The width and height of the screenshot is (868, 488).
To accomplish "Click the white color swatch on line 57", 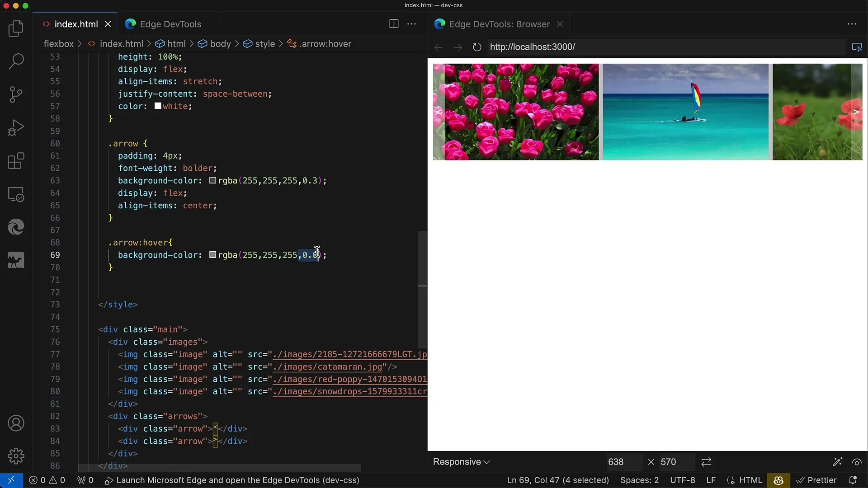I will [x=158, y=106].
